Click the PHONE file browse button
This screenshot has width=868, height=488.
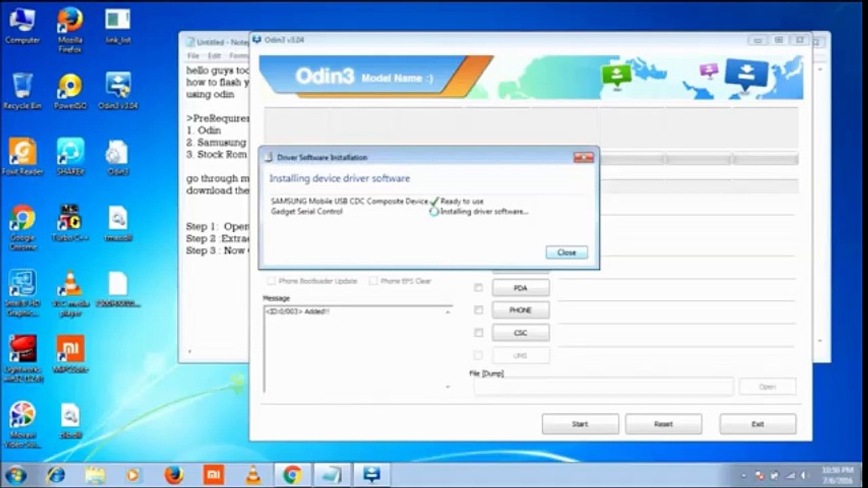520,310
